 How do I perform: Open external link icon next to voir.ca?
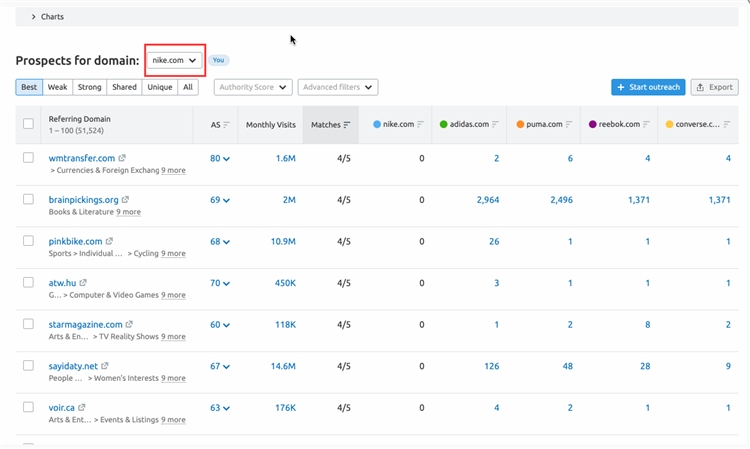(x=82, y=407)
